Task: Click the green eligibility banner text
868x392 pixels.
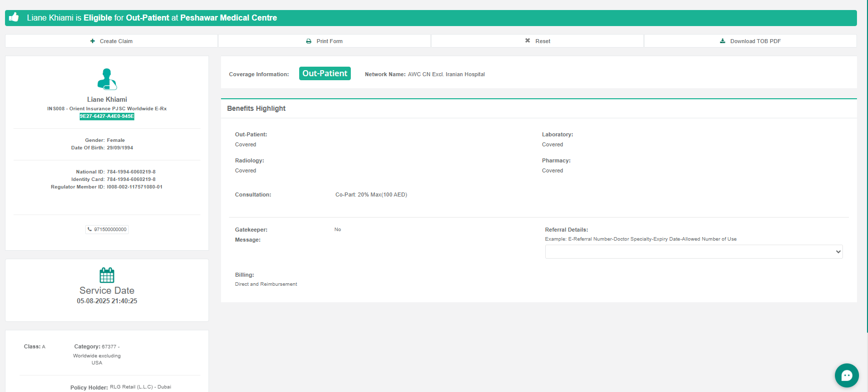Action: 152,18
